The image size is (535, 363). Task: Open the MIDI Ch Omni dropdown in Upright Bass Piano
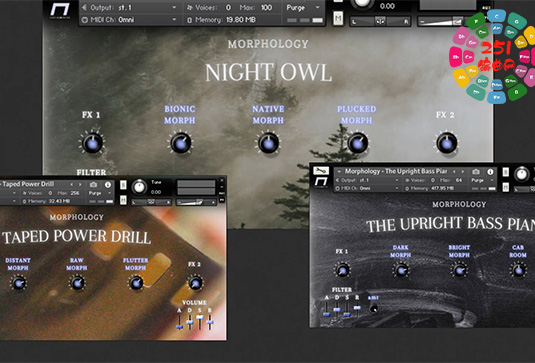pos(367,188)
